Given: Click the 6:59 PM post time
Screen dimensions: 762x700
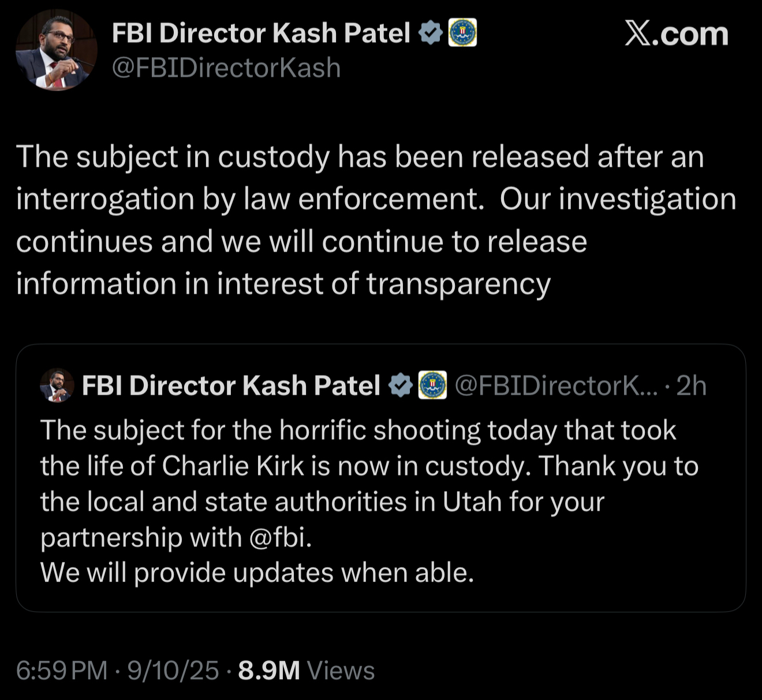Looking at the screenshot, I should (62, 671).
